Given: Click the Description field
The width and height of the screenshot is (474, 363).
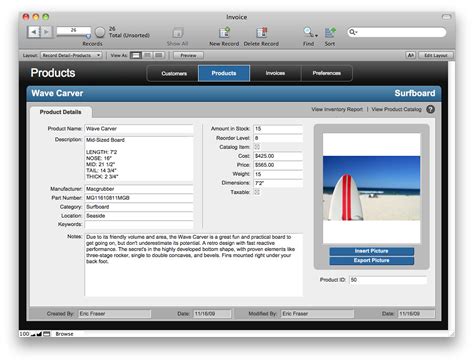Looking at the screenshot, I should point(139,159).
